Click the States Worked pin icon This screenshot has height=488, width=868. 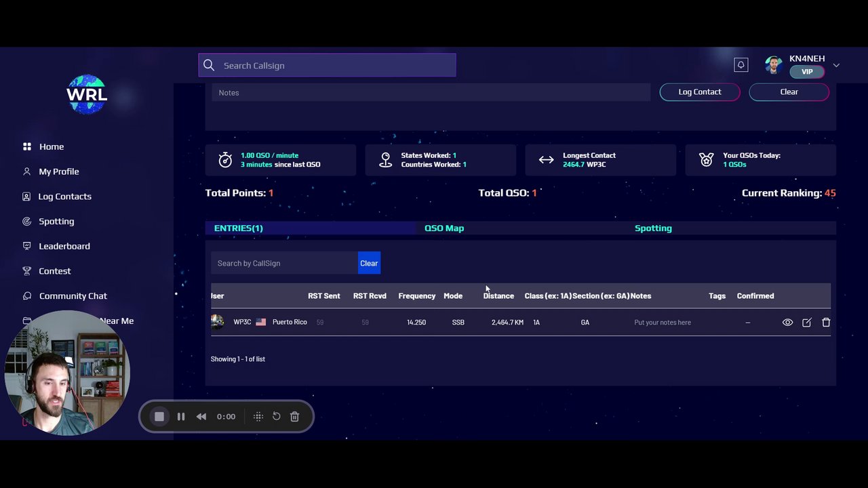pos(385,160)
